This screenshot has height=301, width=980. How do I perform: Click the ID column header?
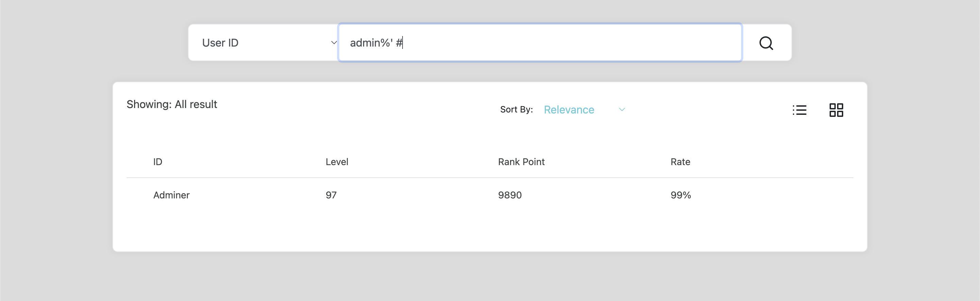tap(158, 162)
